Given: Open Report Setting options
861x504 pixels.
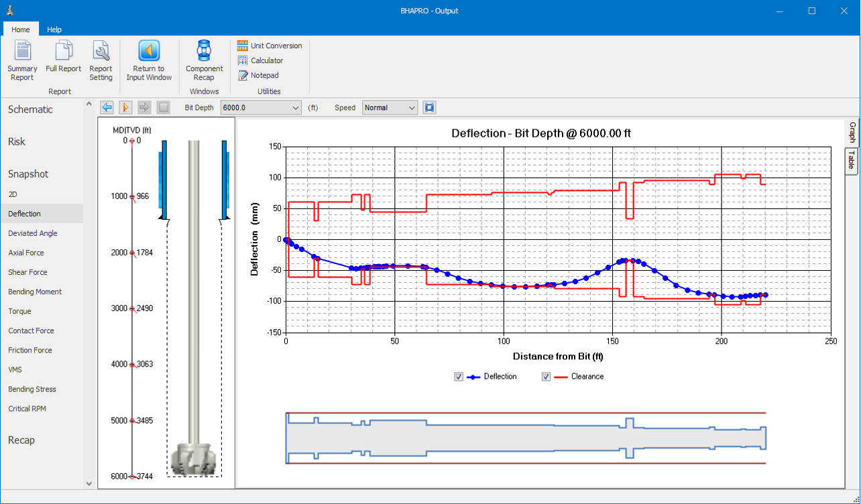Looking at the screenshot, I should pos(101,60).
